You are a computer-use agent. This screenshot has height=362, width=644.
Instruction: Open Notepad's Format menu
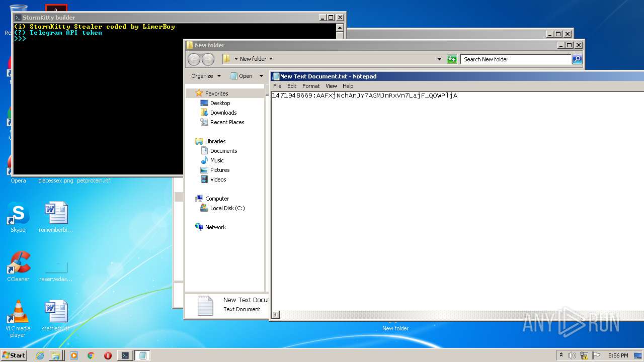point(311,86)
